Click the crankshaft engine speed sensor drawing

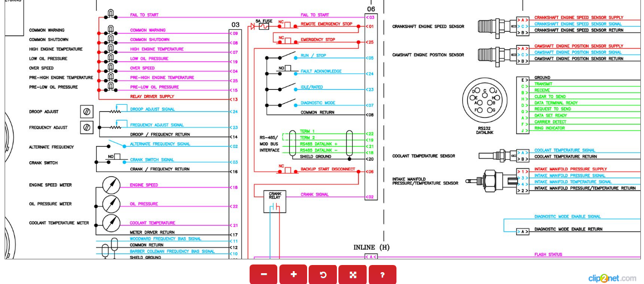(x=496, y=27)
